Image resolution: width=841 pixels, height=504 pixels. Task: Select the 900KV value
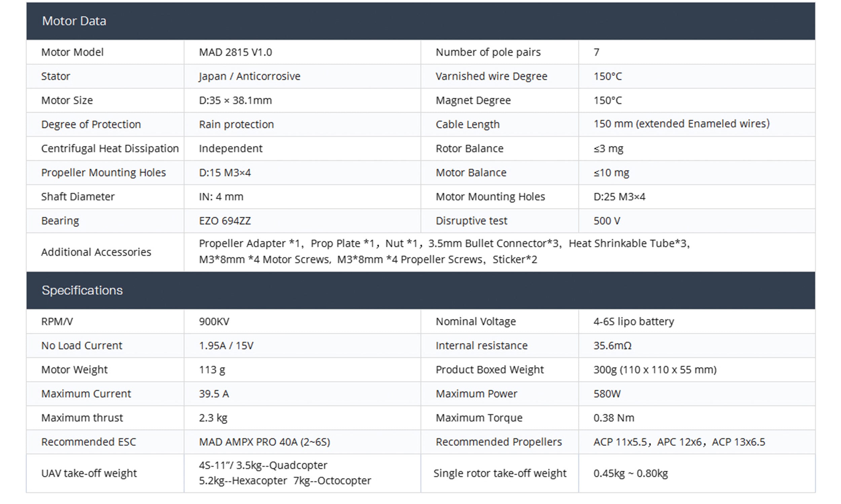point(214,322)
